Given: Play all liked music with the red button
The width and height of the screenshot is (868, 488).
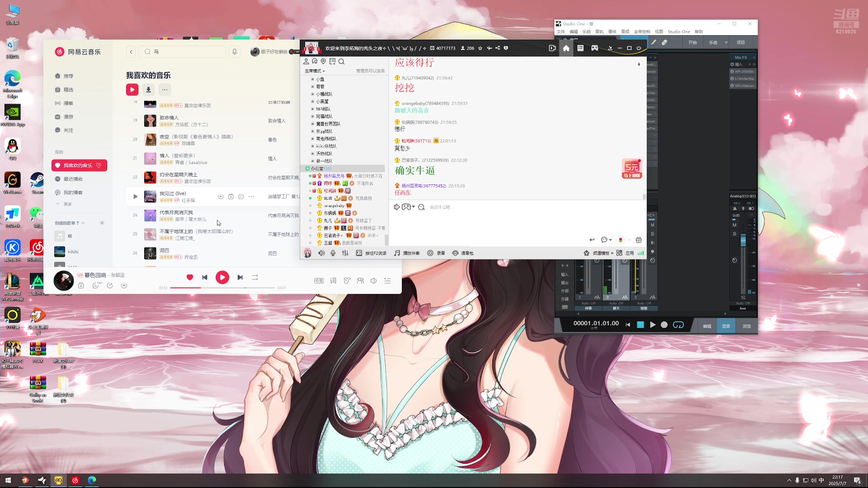Looking at the screenshot, I should pyautogui.click(x=132, y=89).
